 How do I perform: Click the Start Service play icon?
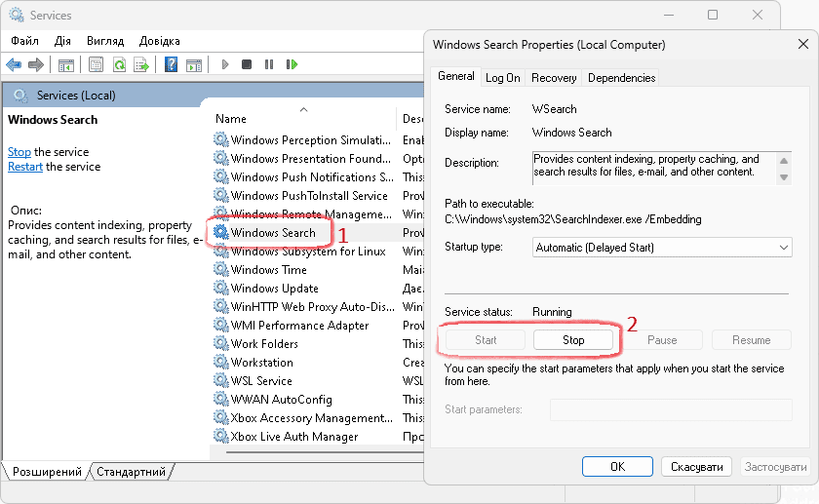225,64
